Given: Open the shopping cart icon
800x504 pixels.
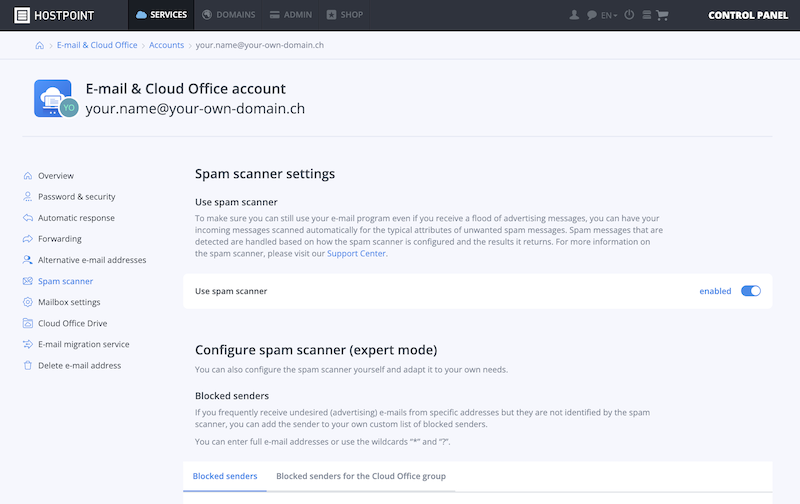Looking at the screenshot, I should (x=662, y=15).
